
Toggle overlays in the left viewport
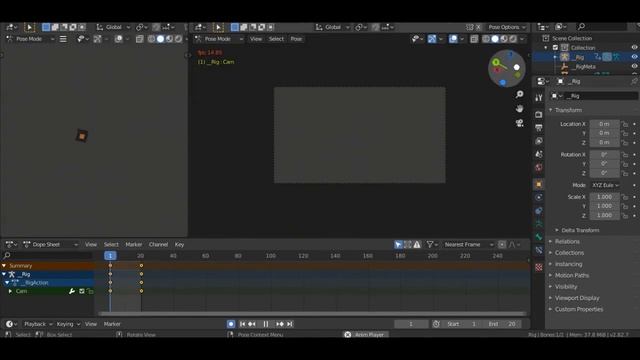point(118,39)
